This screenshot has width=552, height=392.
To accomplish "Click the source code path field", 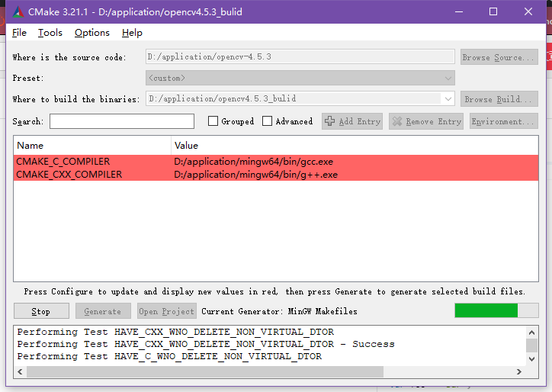I will tap(300, 56).
